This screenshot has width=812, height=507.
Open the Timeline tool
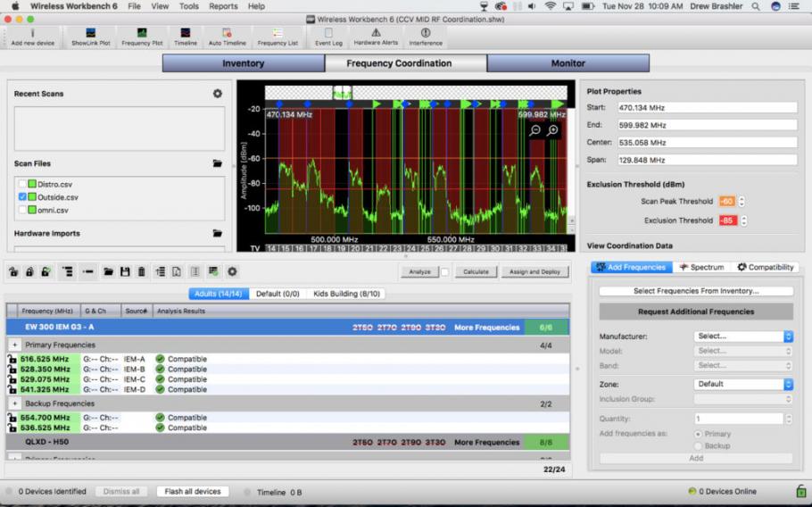(x=186, y=37)
